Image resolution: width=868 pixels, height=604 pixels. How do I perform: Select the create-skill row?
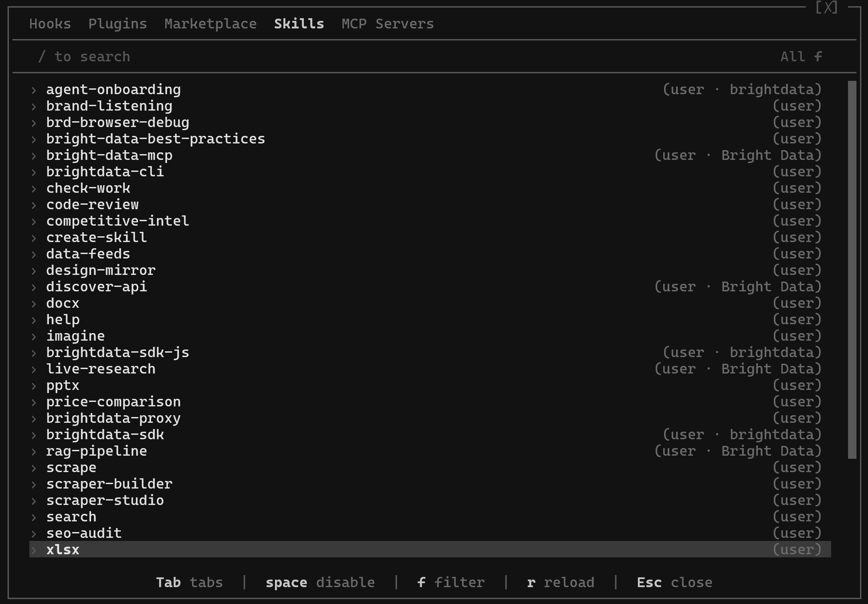tap(430, 238)
